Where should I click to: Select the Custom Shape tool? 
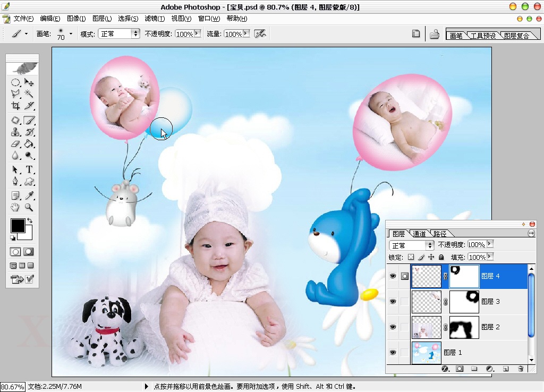(29, 182)
